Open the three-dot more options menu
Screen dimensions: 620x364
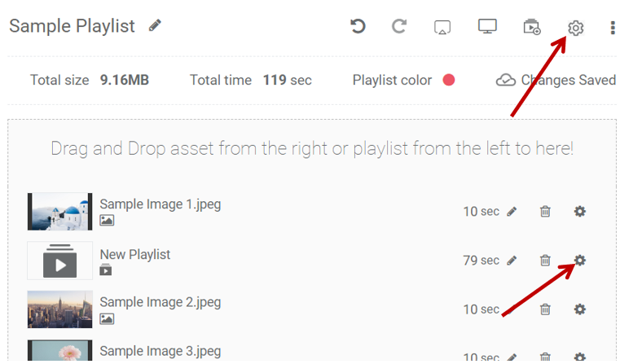click(x=613, y=28)
